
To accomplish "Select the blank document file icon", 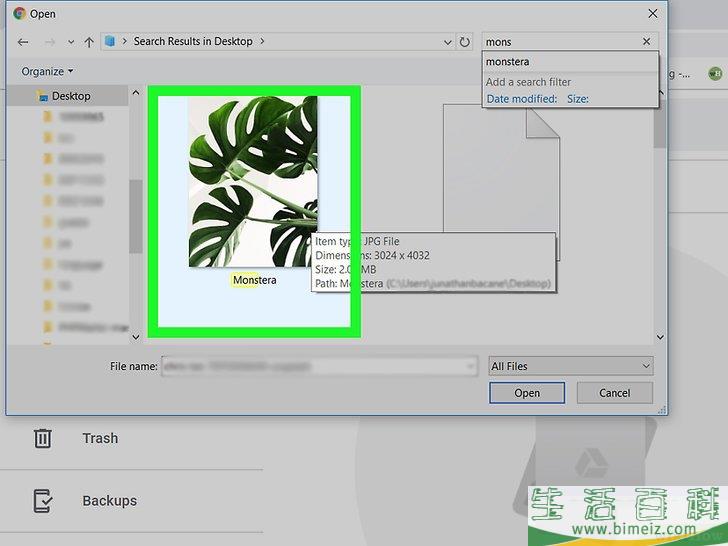I will pos(501,182).
